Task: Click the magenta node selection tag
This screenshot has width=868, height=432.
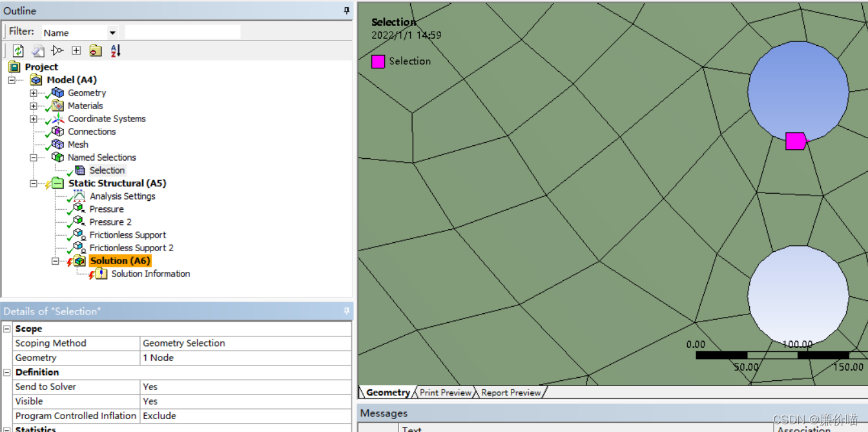Action: pos(796,141)
